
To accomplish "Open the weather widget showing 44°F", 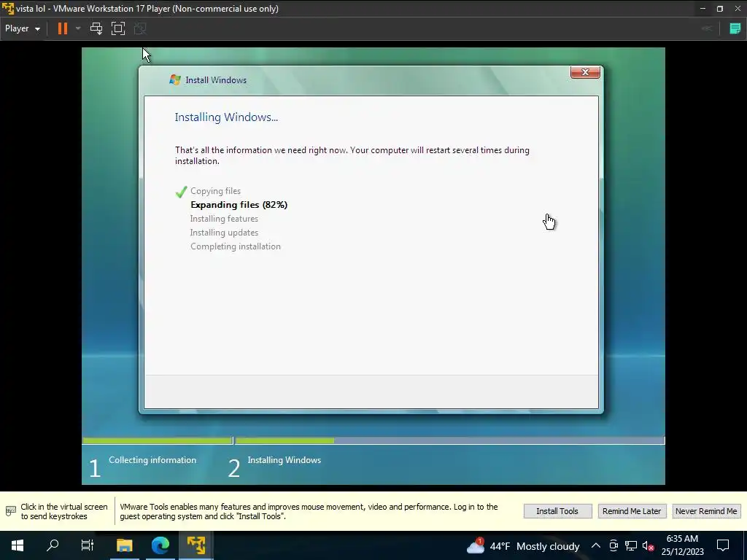I will pyautogui.click(x=522, y=545).
